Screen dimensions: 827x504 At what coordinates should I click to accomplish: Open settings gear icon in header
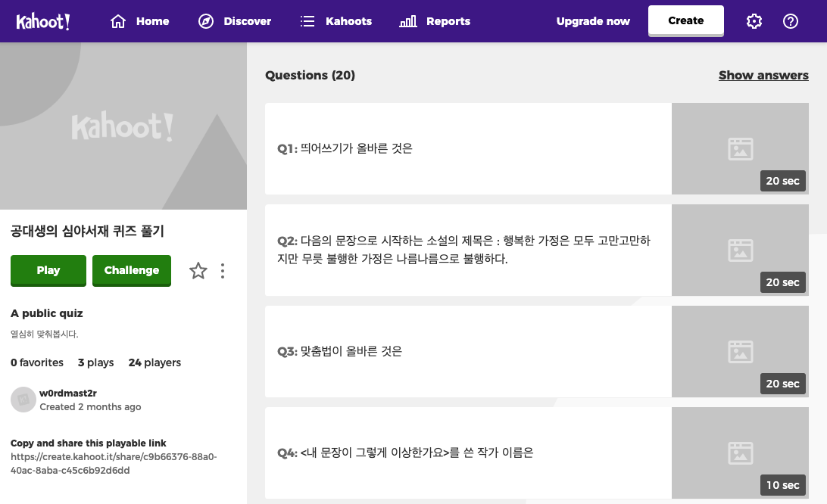point(754,21)
